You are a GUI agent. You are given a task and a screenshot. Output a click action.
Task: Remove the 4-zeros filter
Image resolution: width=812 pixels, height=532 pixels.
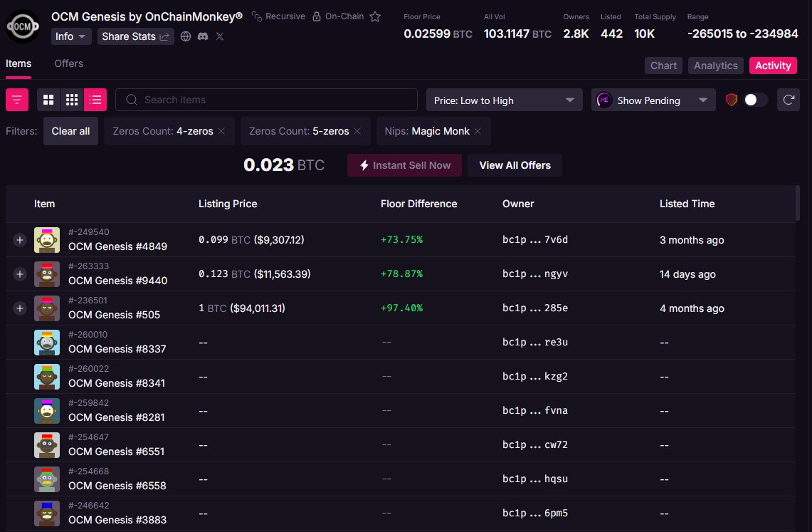221,131
